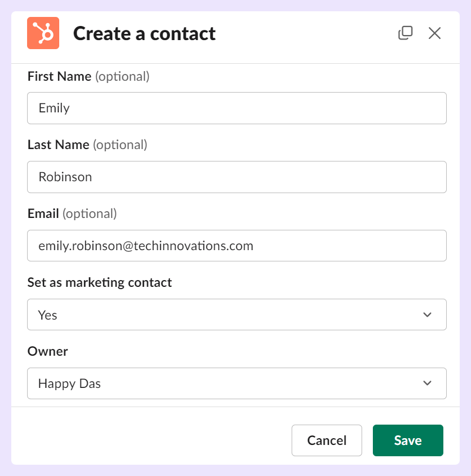Click the Last Name label

click(x=59, y=145)
